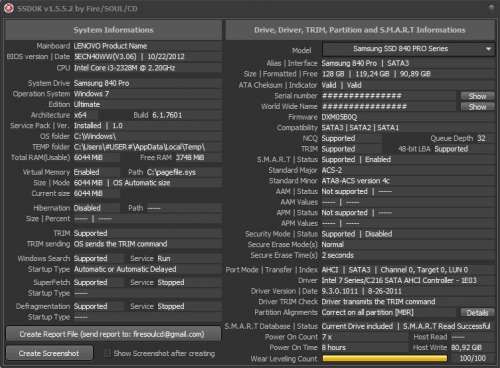Open Partition Alignments Details
The height and width of the screenshot is (368, 500).
[x=477, y=313]
